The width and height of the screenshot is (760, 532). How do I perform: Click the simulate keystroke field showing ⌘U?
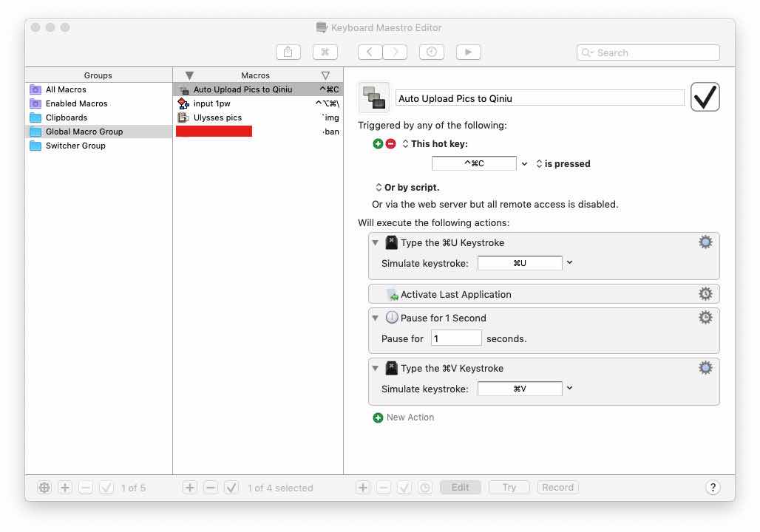[520, 263]
